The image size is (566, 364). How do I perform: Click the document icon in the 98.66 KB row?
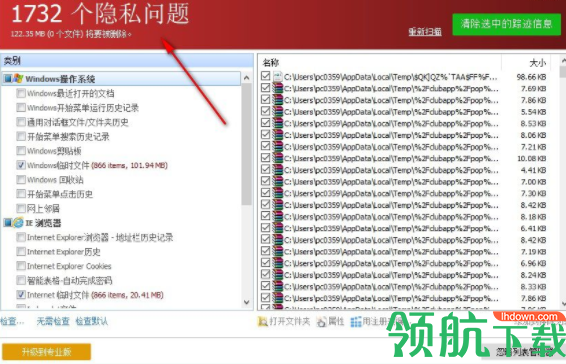click(277, 77)
